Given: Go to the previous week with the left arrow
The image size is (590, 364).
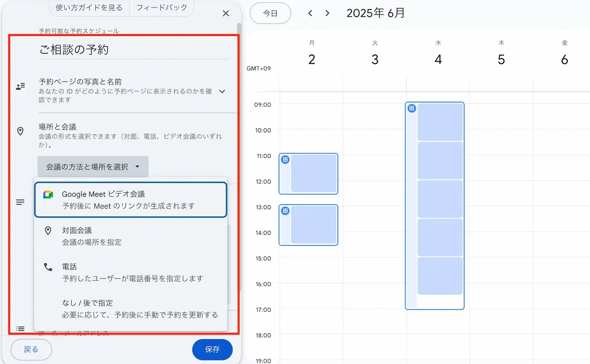Looking at the screenshot, I should coord(310,13).
